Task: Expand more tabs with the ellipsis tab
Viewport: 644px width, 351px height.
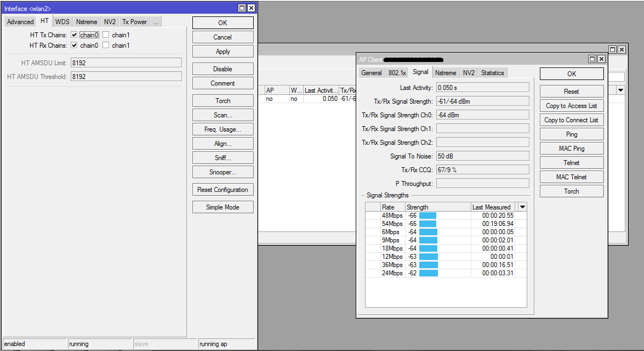Action: (156, 22)
